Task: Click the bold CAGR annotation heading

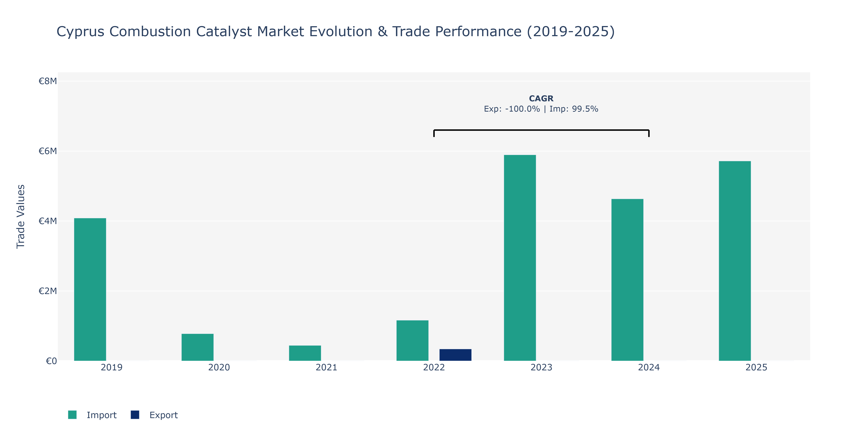Action: tap(541, 98)
